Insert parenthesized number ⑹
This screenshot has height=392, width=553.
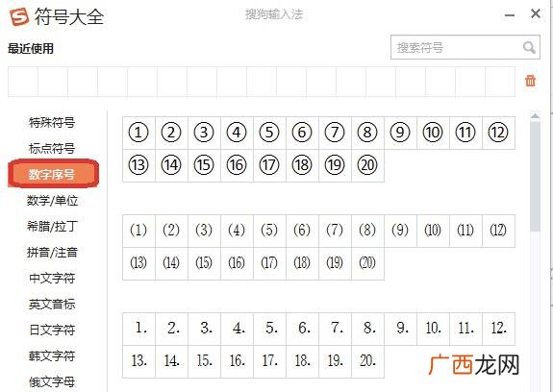(302, 231)
